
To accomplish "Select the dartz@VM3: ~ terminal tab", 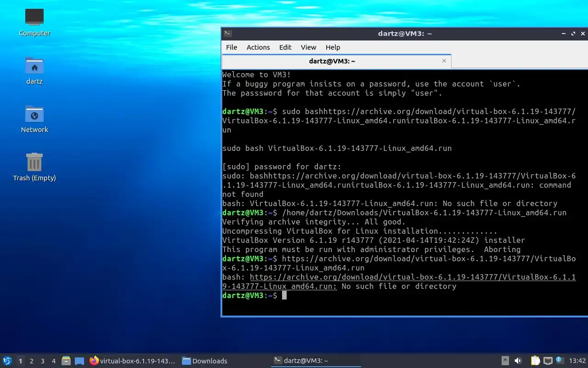I will click(x=336, y=61).
